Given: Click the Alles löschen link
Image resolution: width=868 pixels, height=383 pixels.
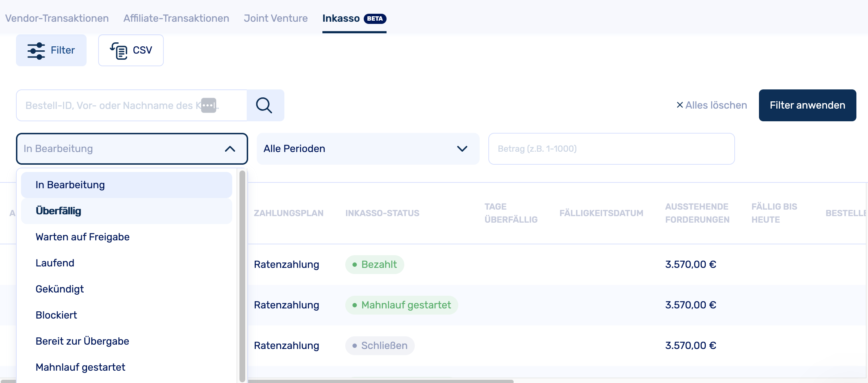Looking at the screenshot, I should pos(716,105).
